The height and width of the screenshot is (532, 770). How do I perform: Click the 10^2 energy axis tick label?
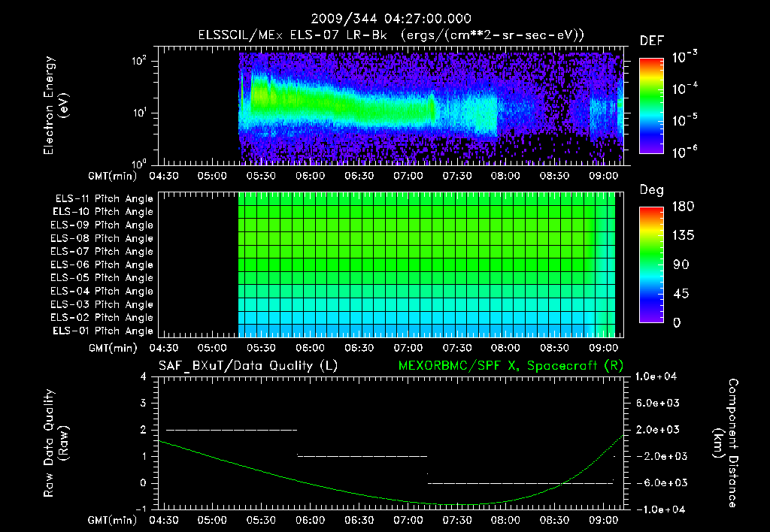(139, 61)
